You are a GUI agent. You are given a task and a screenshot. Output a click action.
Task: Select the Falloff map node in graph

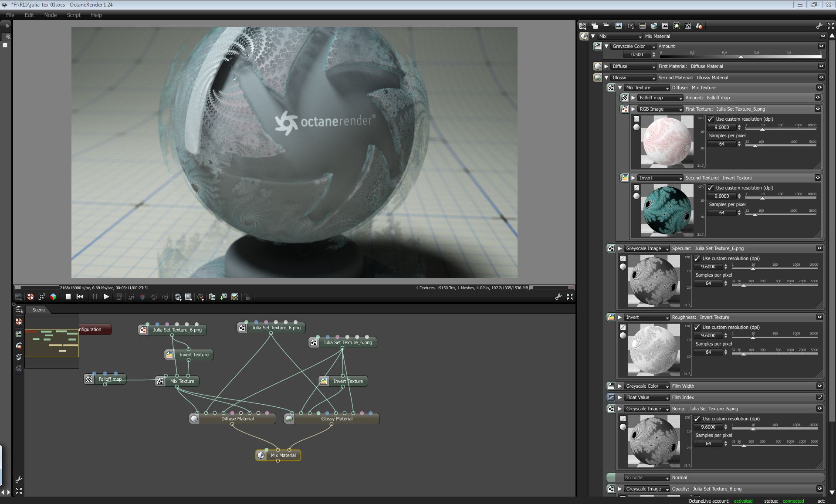(x=105, y=379)
